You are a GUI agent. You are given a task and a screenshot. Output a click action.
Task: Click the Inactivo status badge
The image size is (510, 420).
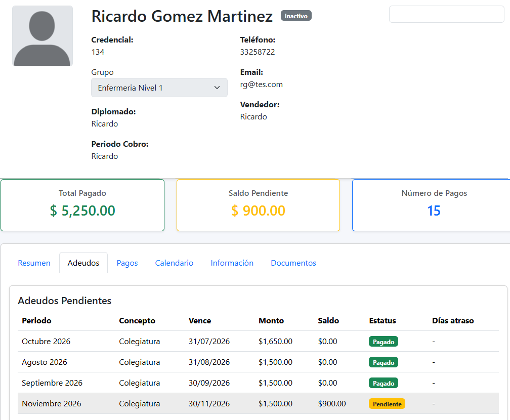pos(296,16)
